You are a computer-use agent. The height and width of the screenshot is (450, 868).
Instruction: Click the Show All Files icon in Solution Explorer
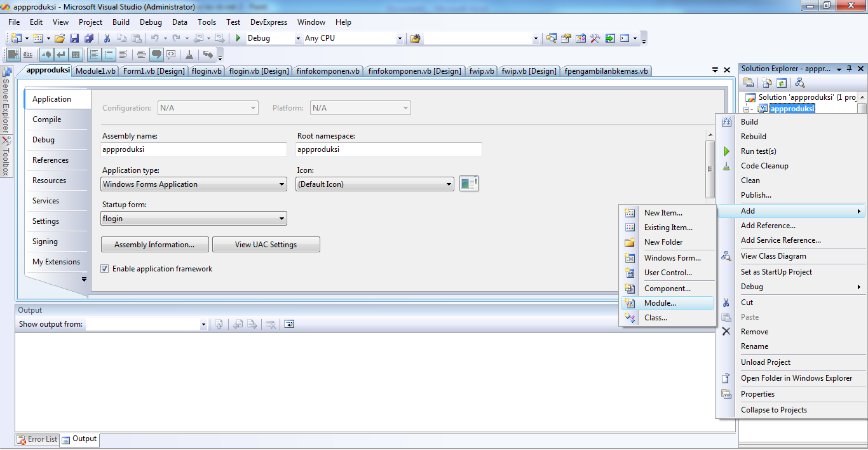click(768, 83)
